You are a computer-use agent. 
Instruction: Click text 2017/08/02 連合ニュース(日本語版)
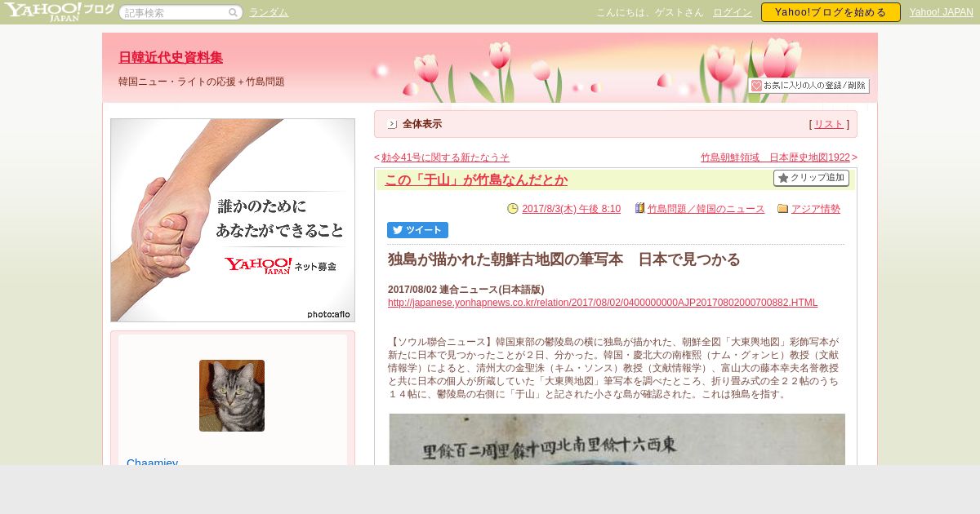[x=466, y=290]
